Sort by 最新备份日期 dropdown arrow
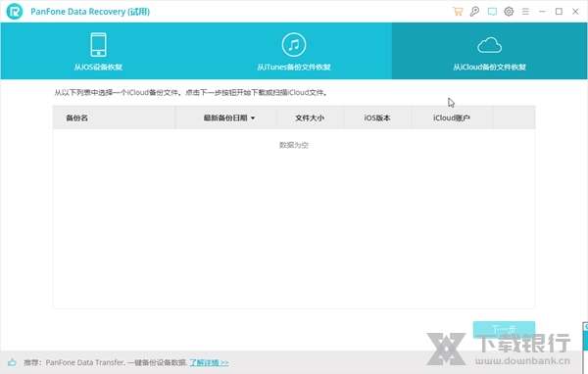The width and height of the screenshot is (588, 374). 253,118
